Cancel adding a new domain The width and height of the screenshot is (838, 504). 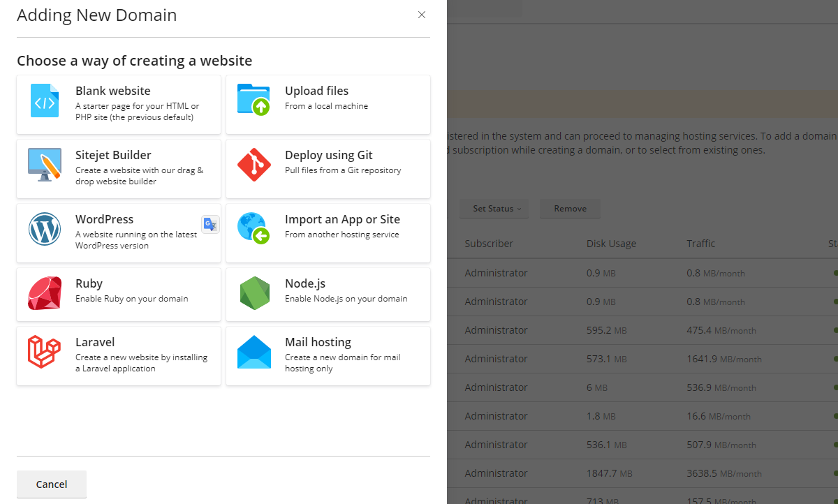(x=52, y=484)
